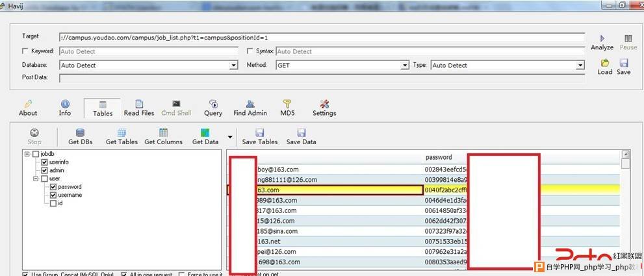Collapse the jobdb tree node

(x=27, y=154)
